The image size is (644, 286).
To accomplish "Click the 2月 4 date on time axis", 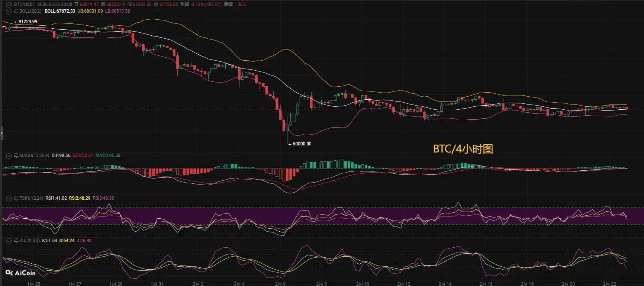I will 239,284.
